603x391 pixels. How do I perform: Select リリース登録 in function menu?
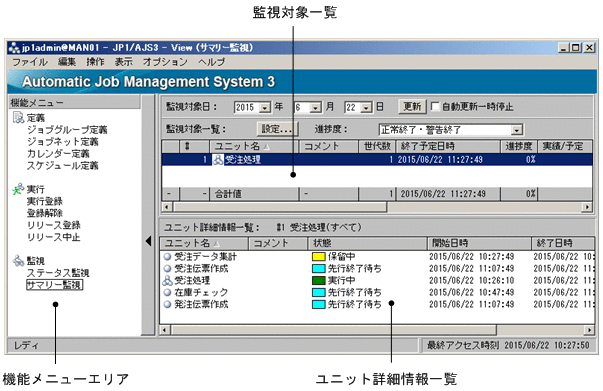pyautogui.click(x=53, y=225)
